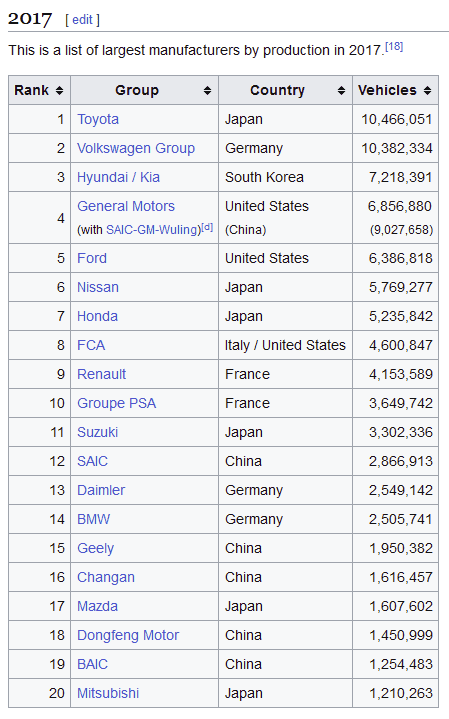Sort table by Group column arrows
This screenshot has height=719, width=449.
tap(207, 91)
